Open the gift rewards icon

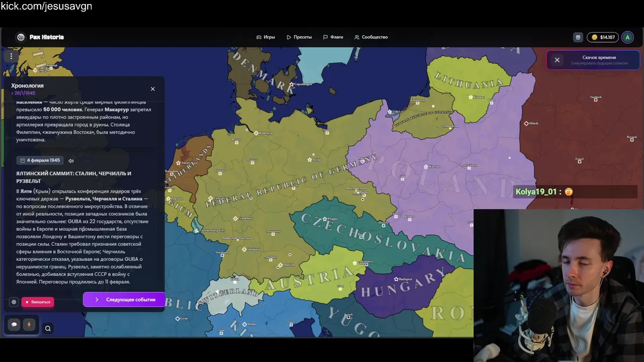[578, 37]
